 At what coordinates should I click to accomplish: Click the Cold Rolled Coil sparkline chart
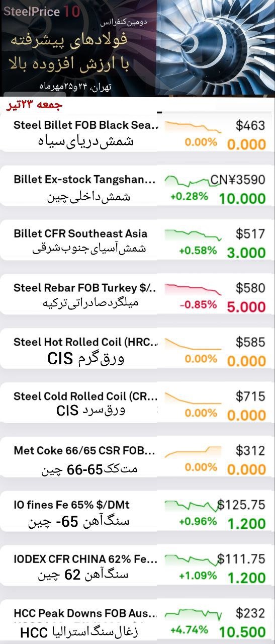pyautogui.click(x=193, y=397)
